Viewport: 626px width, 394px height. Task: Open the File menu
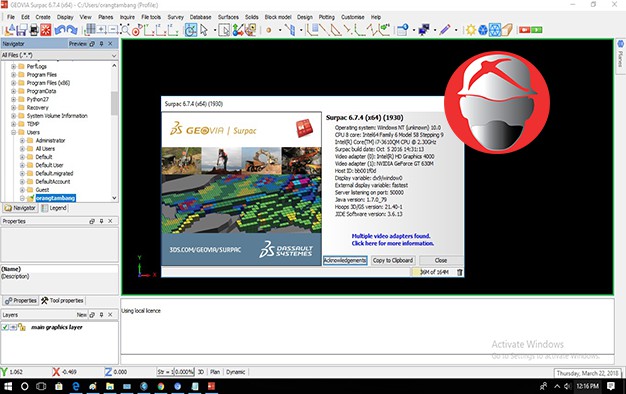point(11,17)
